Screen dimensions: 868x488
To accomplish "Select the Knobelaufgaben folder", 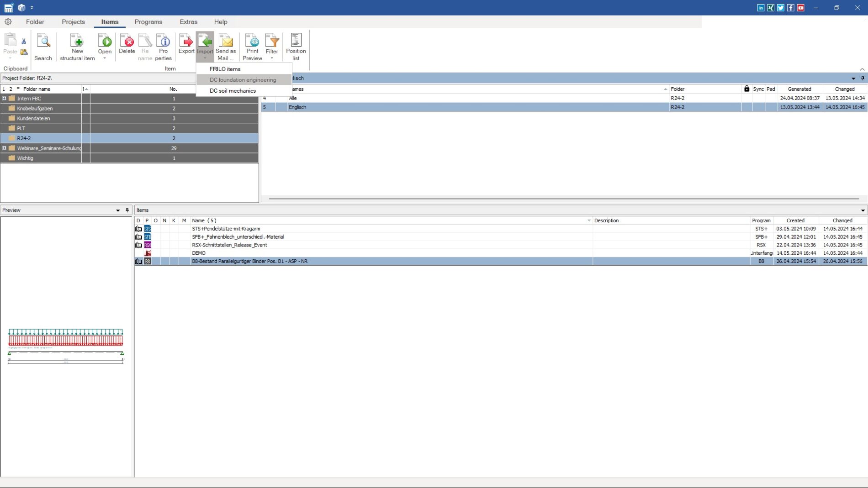I will coord(129,109).
